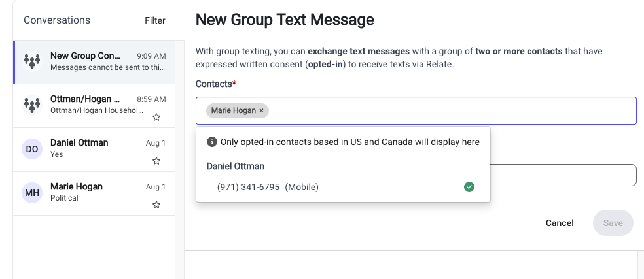Star the Ottman/Hogan conversation
The height and width of the screenshot is (279, 644).
tap(156, 118)
